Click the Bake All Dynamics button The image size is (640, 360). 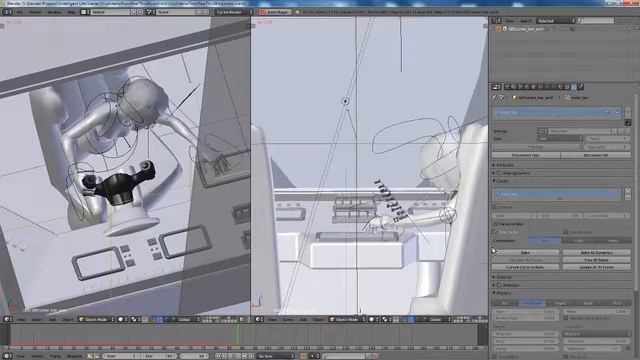[597, 253]
